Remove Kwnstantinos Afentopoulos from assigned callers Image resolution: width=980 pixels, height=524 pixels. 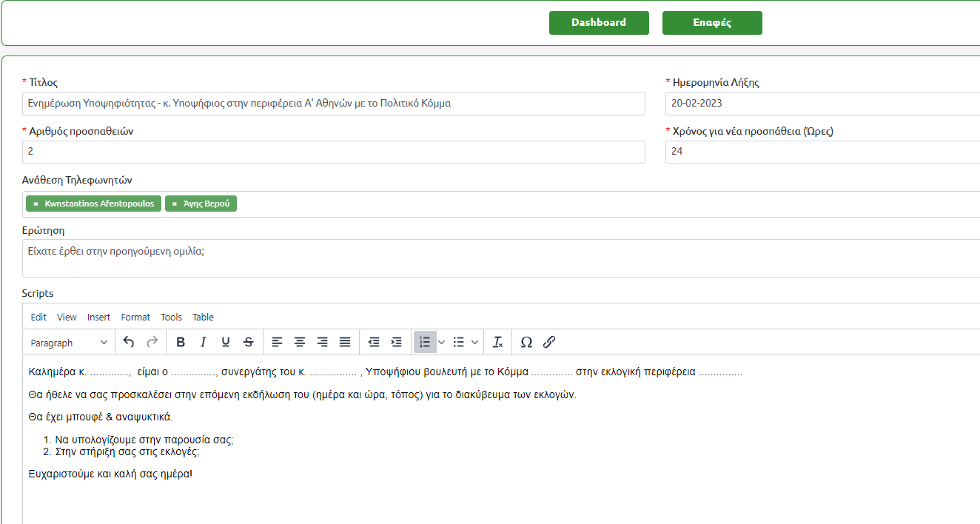36,204
